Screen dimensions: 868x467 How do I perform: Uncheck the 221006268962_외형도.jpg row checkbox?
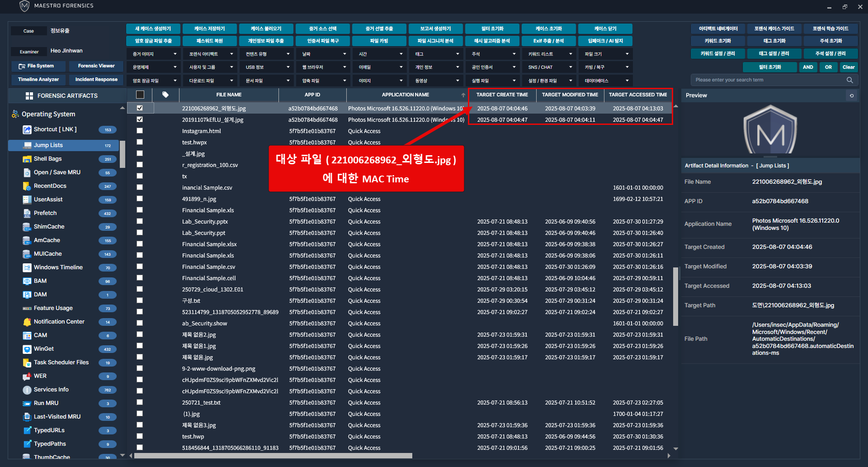140,108
